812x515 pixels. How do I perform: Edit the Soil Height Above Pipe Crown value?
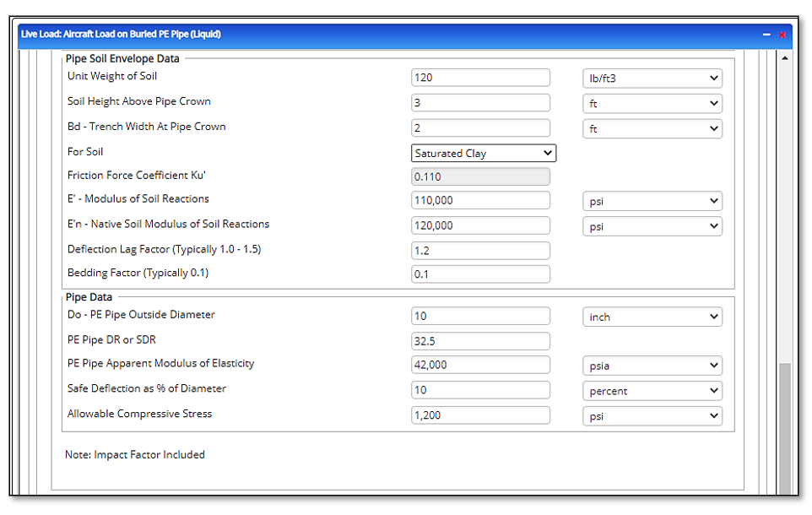pos(480,104)
